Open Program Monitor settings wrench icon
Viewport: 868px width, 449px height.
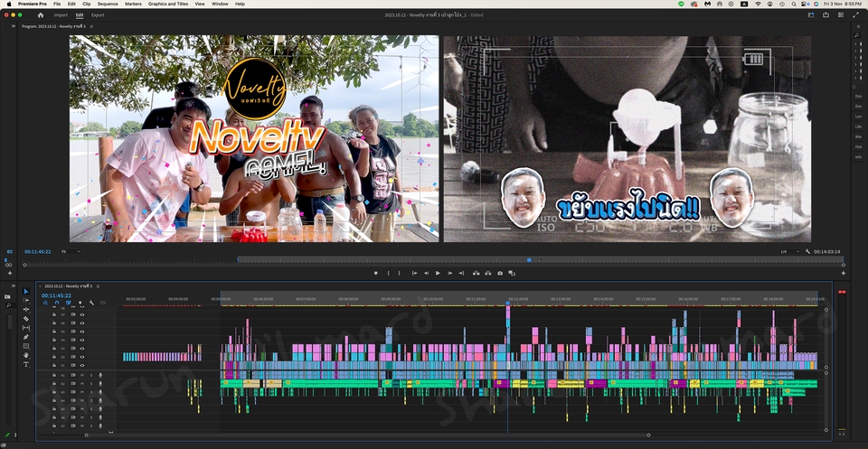[807, 251]
